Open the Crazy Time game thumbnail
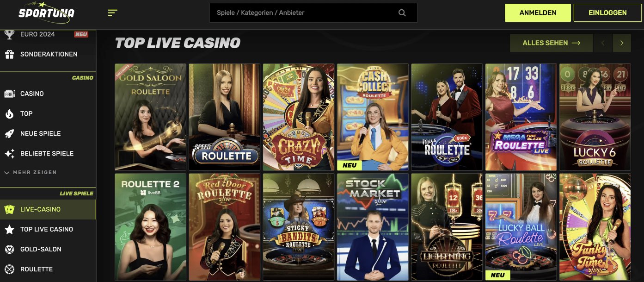 tap(299, 117)
